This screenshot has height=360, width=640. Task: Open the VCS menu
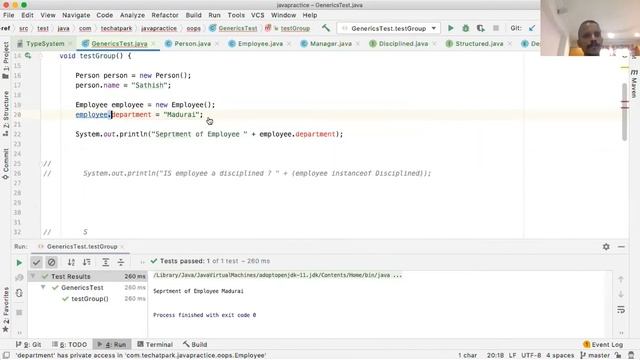[x=258, y=15]
